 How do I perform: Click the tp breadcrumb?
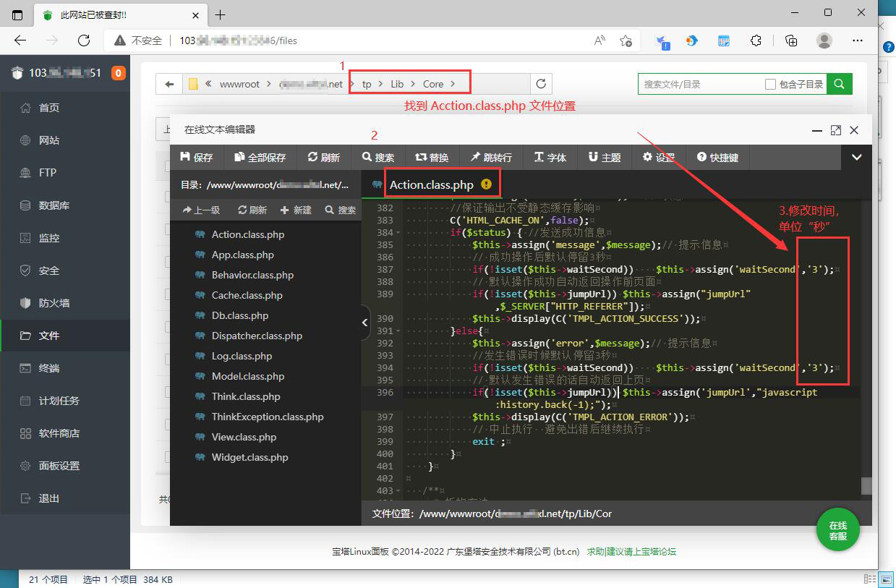(367, 84)
